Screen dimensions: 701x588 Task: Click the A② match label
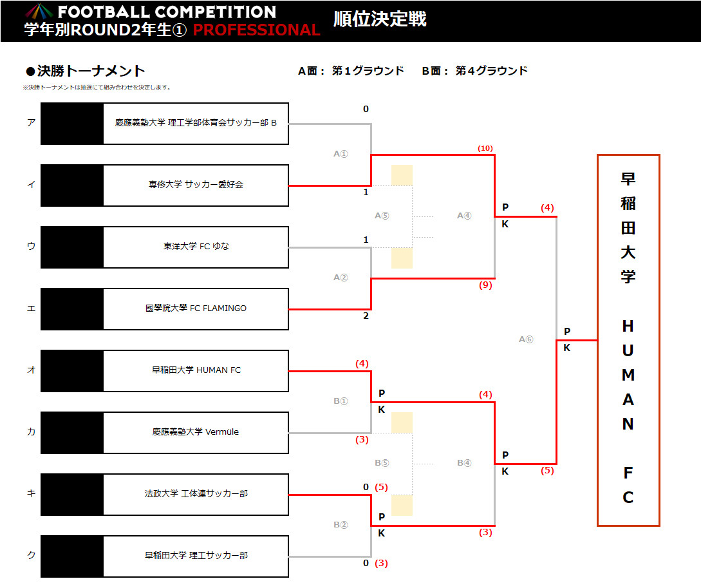(x=341, y=278)
